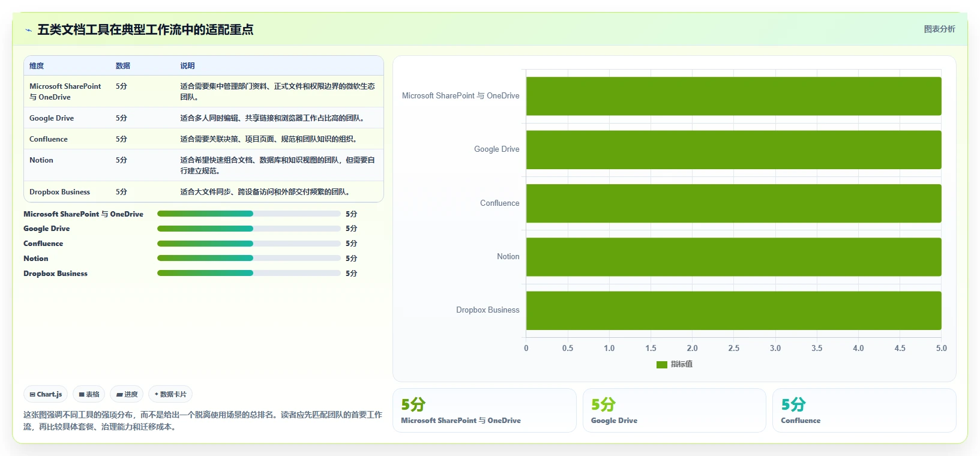Click the Chart.js tag chip
980x456 pixels.
46,394
